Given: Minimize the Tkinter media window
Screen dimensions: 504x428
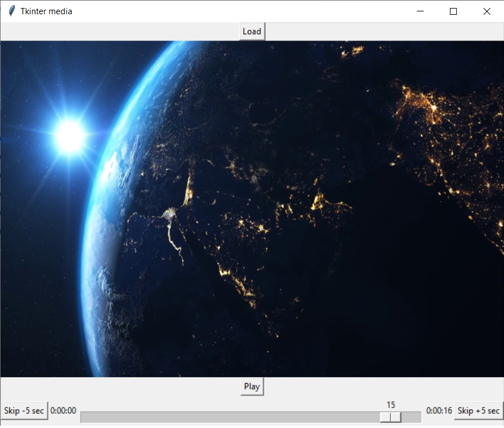Looking at the screenshot, I should [420, 11].
